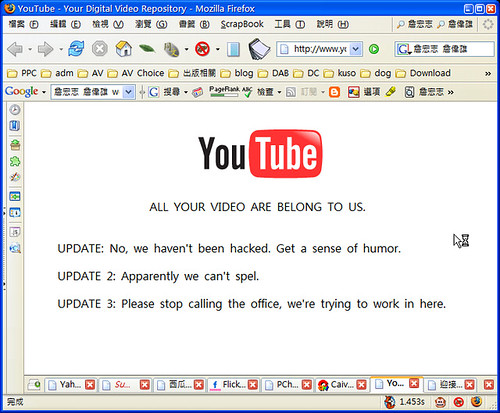Click the monkey-face icon in the status bar
Viewport: 500px width, 413px height.
(441, 402)
